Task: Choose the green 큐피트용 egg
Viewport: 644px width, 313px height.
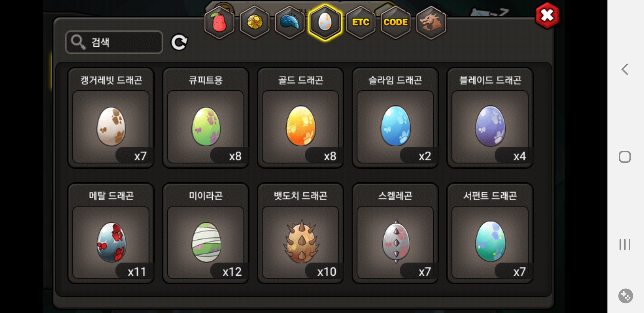Action: tap(206, 118)
